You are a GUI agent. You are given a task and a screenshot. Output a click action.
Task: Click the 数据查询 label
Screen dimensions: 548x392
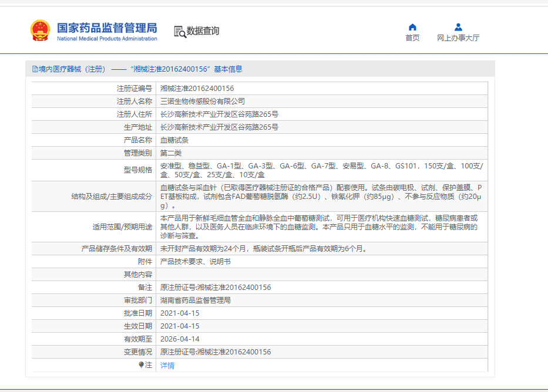[x=203, y=31]
